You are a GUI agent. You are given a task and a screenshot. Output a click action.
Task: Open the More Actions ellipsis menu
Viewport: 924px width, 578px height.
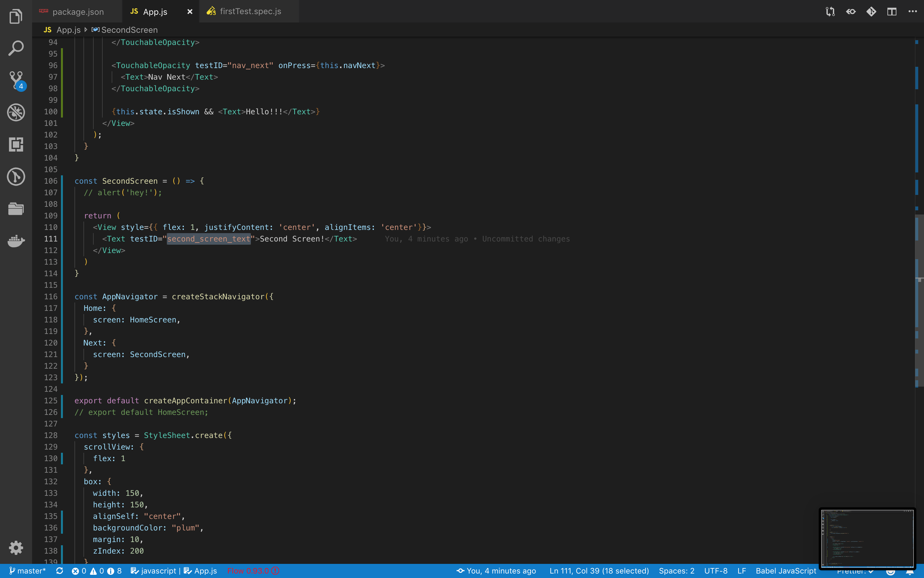point(912,12)
